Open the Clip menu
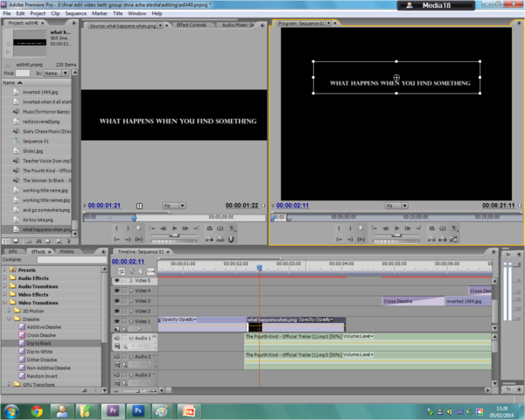The image size is (525, 420). pyautogui.click(x=55, y=13)
